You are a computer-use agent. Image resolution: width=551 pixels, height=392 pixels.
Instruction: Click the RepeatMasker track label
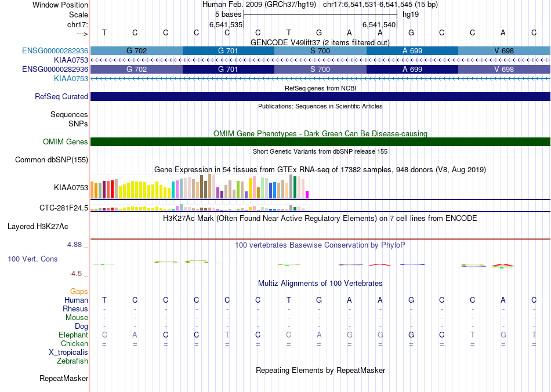point(64,379)
